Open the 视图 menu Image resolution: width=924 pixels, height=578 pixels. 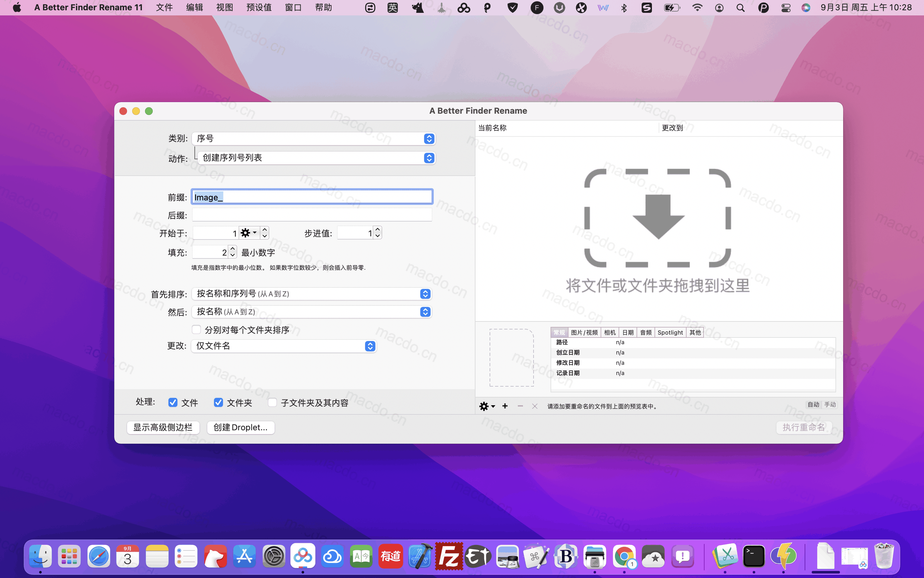(225, 8)
